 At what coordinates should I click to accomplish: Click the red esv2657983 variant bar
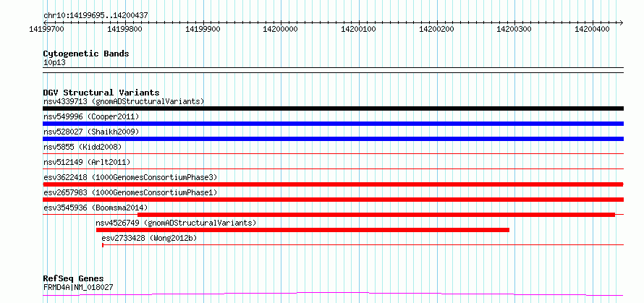click(333, 200)
